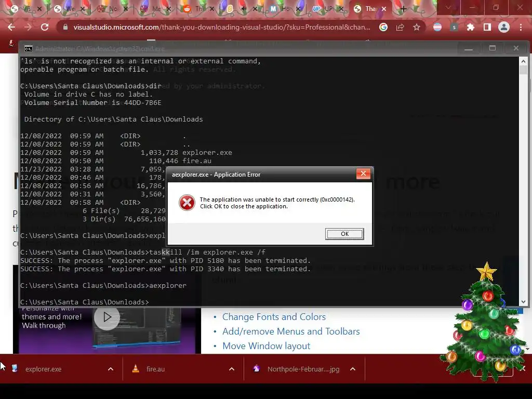
Task: Go back to the previous page
Action: 11,27
